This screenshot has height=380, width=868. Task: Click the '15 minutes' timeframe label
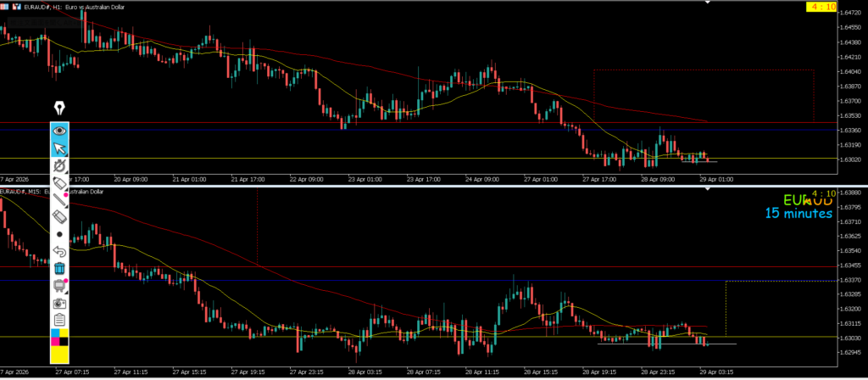click(798, 214)
